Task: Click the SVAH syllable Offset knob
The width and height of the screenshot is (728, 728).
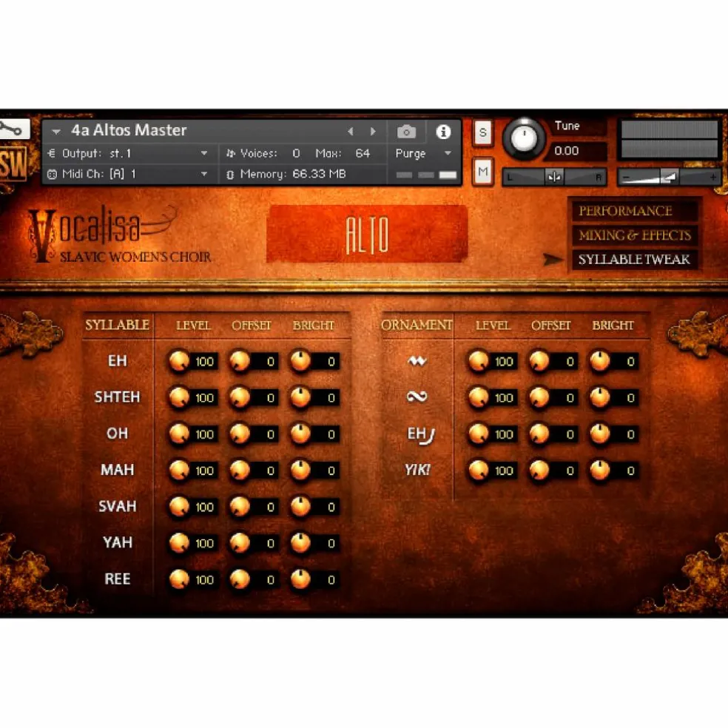Action: pyautogui.click(x=240, y=507)
